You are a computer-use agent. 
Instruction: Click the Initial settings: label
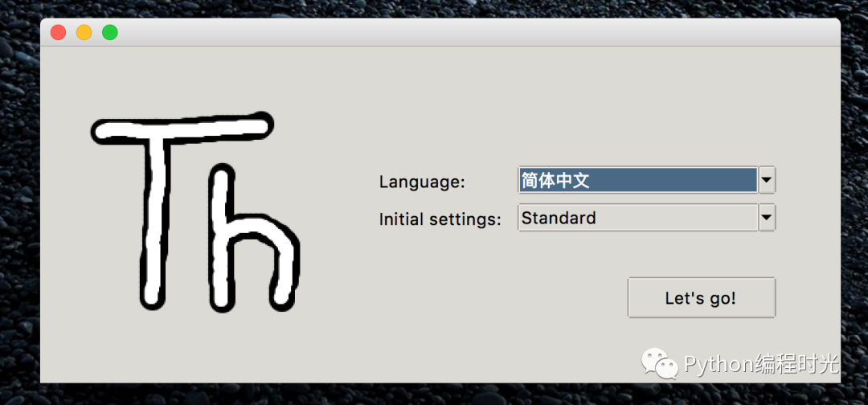[440, 219]
